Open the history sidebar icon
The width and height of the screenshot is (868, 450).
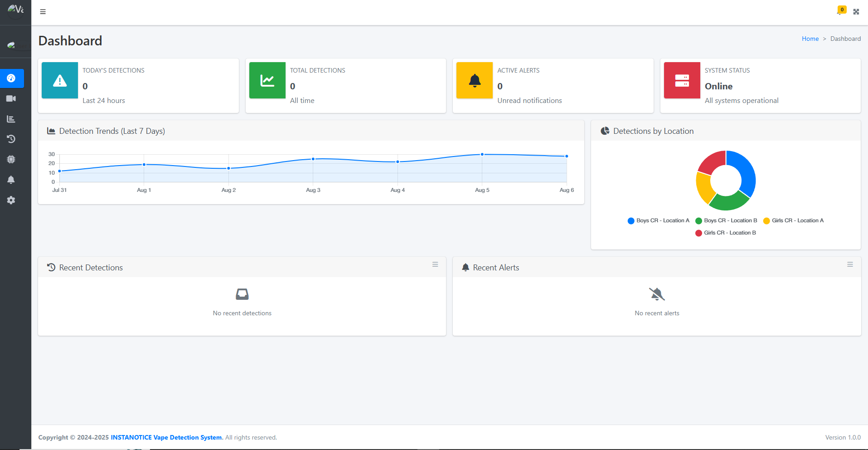[x=11, y=139]
